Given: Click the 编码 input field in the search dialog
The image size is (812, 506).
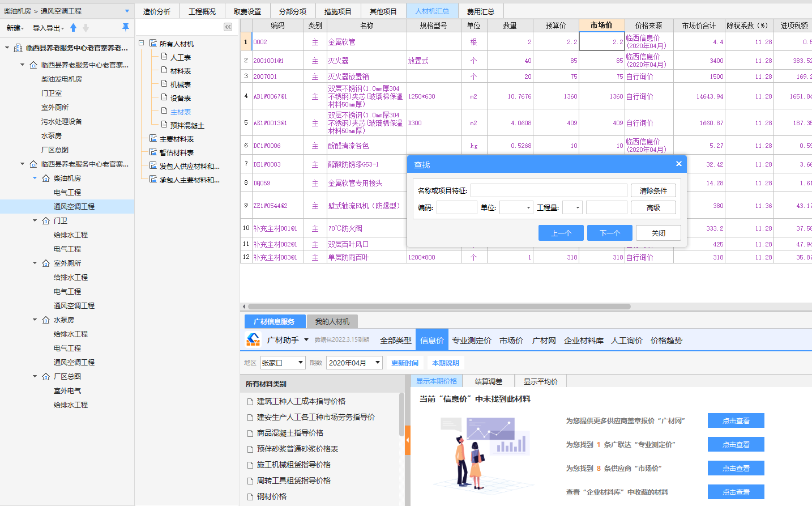Looking at the screenshot, I should pyautogui.click(x=457, y=207).
